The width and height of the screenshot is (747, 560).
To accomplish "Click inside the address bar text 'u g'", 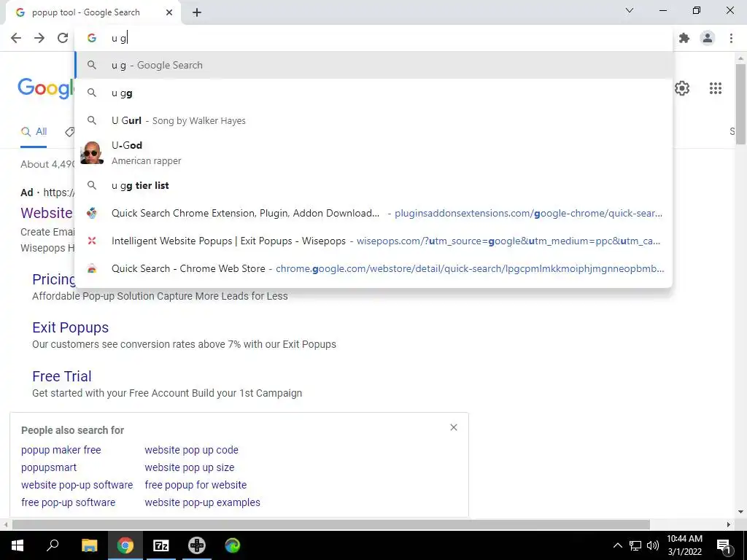I will pyautogui.click(x=119, y=38).
